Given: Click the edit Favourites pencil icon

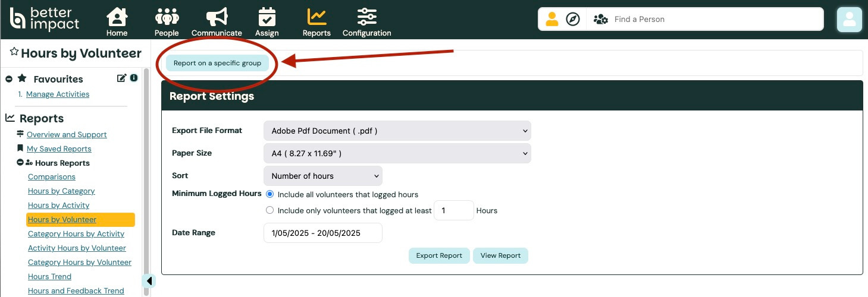Looking at the screenshot, I should click(121, 78).
